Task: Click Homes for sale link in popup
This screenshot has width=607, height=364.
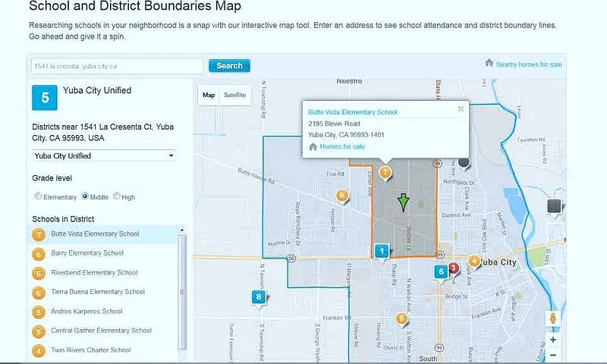Action: [342, 146]
